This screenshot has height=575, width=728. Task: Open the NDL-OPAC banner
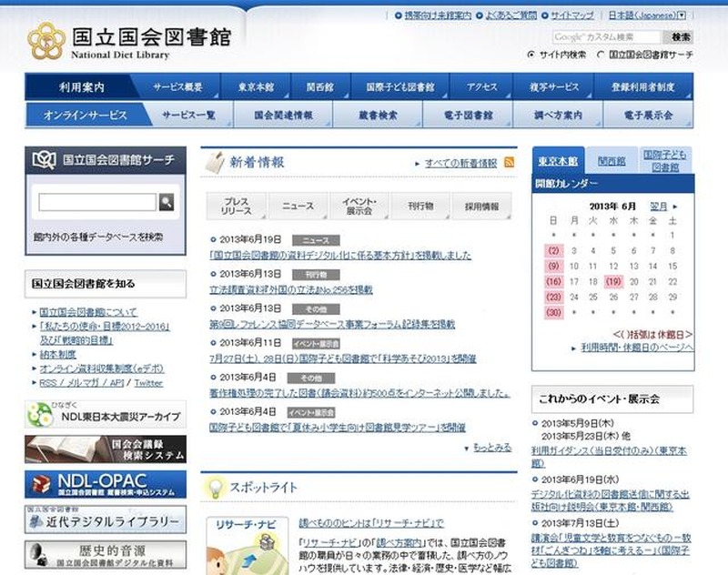point(106,484)
